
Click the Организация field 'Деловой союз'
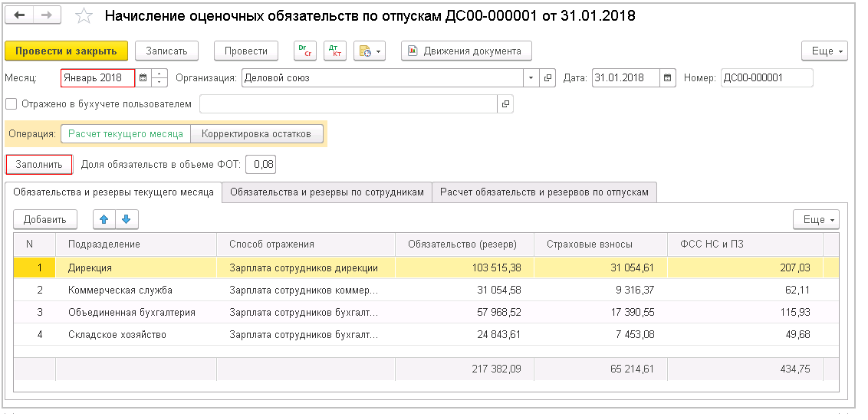click(383, 78)
